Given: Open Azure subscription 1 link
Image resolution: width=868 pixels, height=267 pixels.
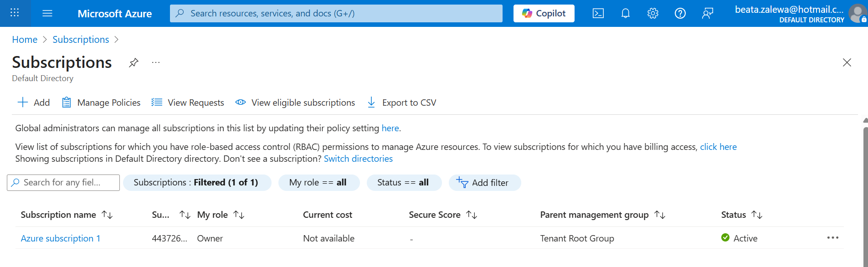Looking at the screenshot, I should point(61,238).
